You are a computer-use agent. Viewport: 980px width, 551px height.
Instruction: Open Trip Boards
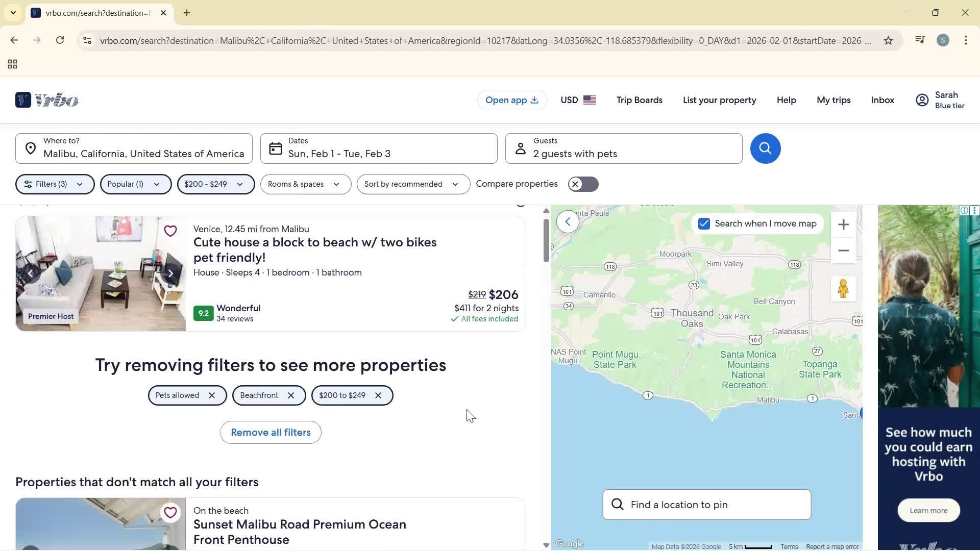point(639,100)
